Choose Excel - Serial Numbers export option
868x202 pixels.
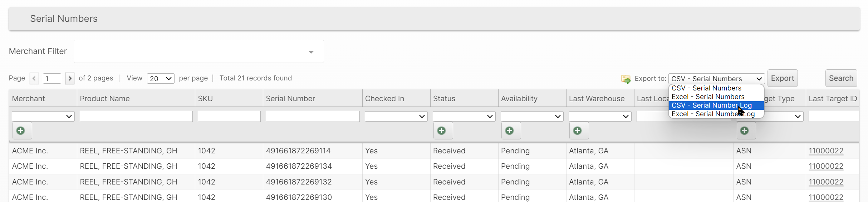click(708, 97)
